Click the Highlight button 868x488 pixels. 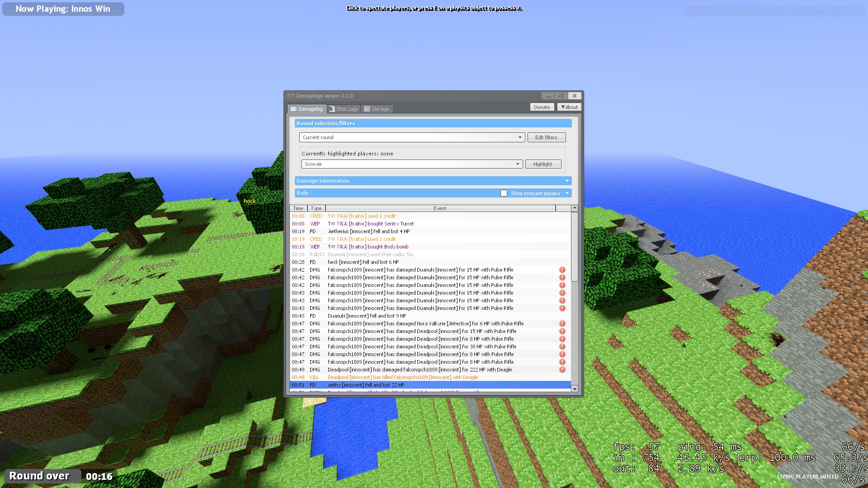(543, 164)
